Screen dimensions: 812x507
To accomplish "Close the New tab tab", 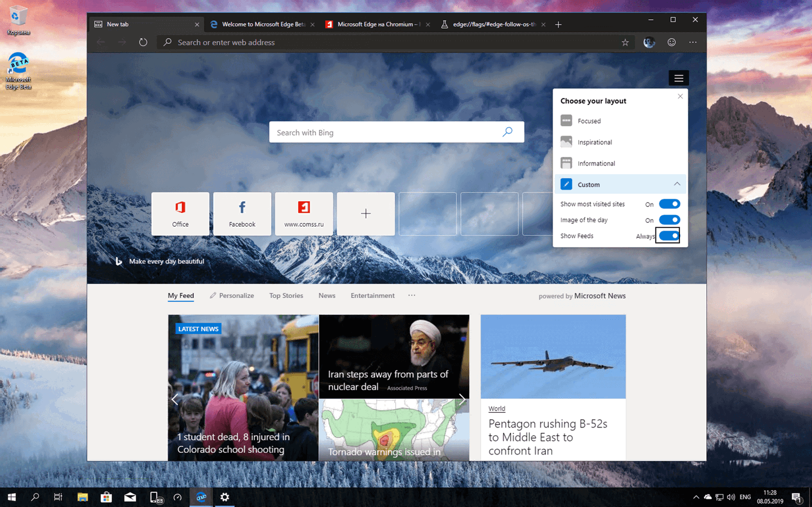I will 197,24.
